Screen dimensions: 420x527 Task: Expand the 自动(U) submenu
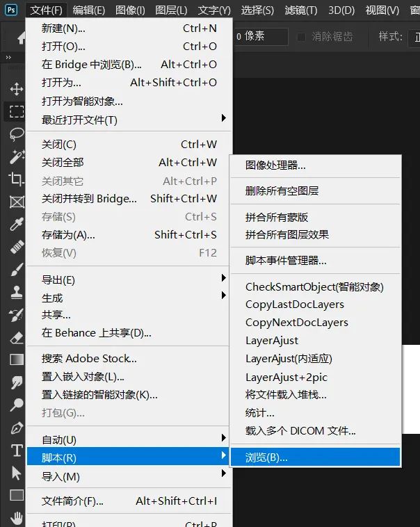[x=129, y=439]
